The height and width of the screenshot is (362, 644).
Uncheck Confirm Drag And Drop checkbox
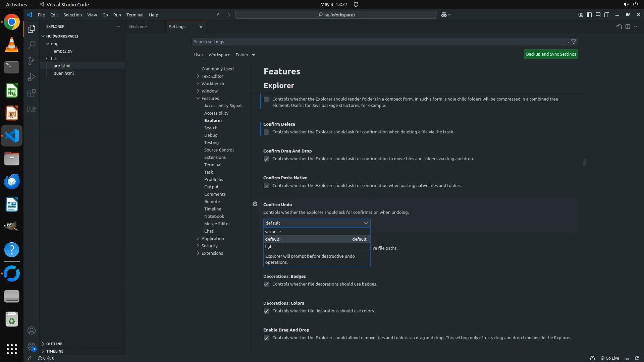tap(266, 159)
